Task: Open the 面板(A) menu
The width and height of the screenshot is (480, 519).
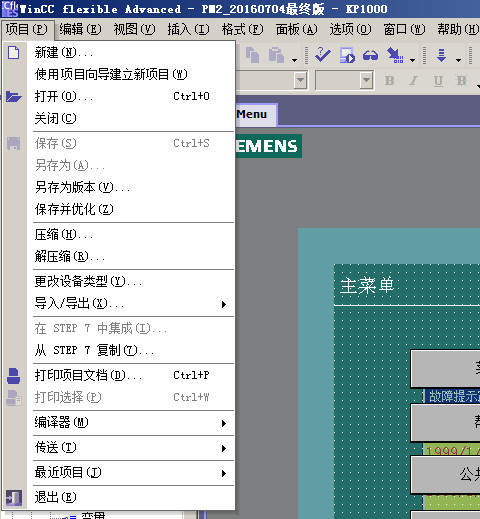Action: [297, 29]
